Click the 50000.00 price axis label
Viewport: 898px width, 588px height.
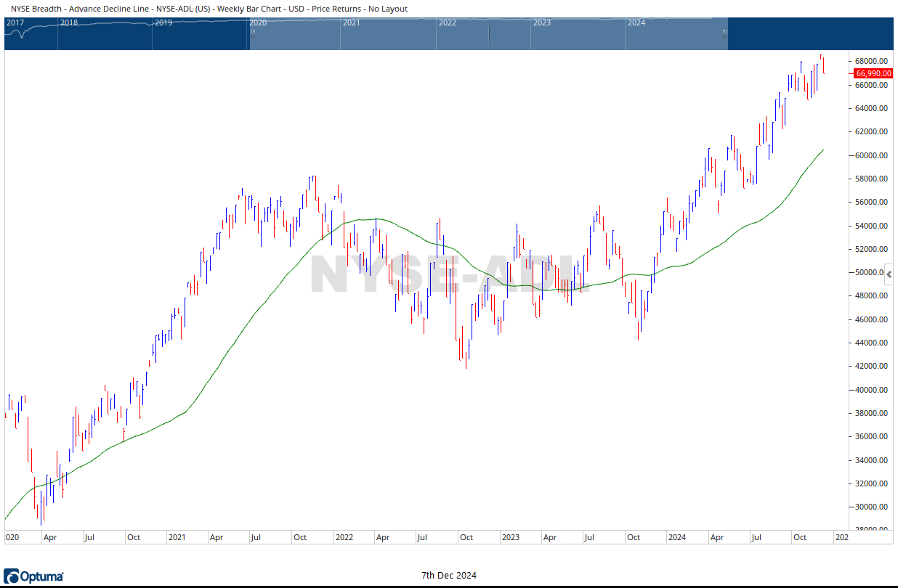871,273
